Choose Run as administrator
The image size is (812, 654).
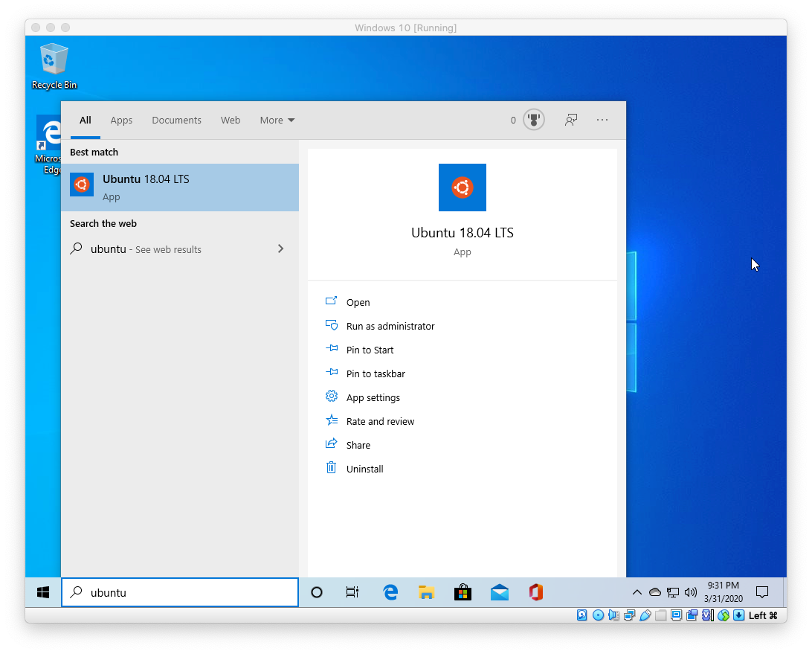[x=390, y=326]
